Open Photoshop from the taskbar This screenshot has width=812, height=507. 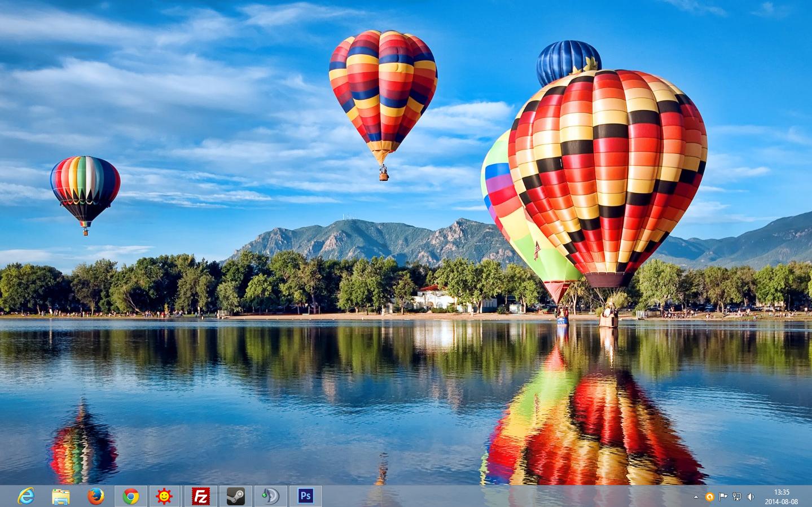click(306, 496)
